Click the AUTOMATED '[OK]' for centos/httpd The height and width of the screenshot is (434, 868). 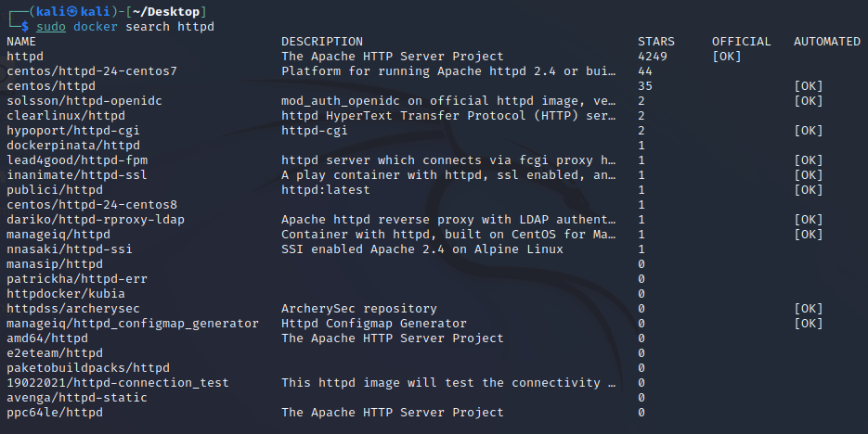click(x=809, y=86)
